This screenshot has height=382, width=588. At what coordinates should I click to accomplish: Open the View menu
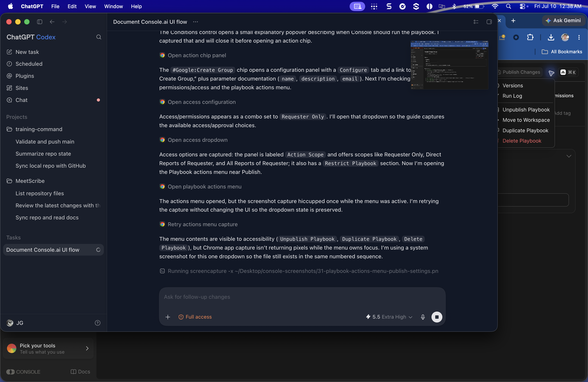click(x=90, y=6)
